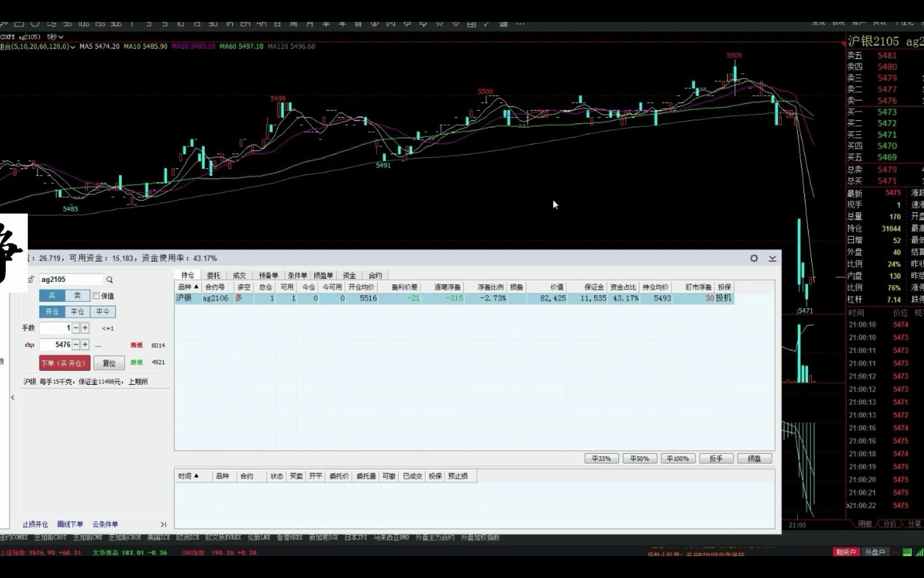The width and height of the screenshot is (924, 578).
Task: Open the trading panel settings gear
Action: coord(754,258)
